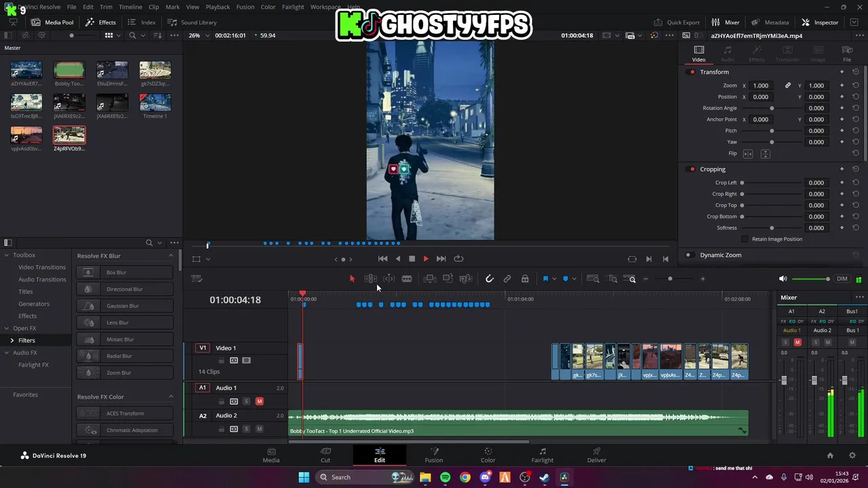This screenshot has height=488, width=868.
Task: Open the Fusion menu in menu bar
Action: 245,7
